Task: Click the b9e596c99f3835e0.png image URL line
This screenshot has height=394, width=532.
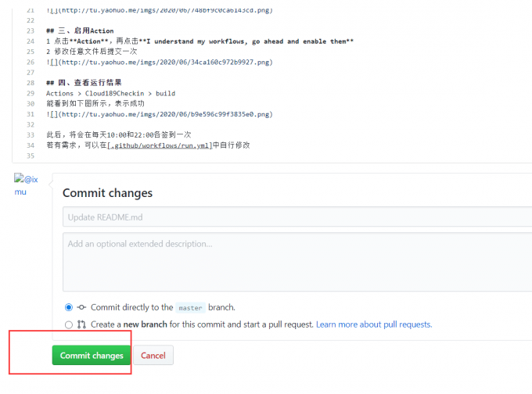Action: point(159,113)
